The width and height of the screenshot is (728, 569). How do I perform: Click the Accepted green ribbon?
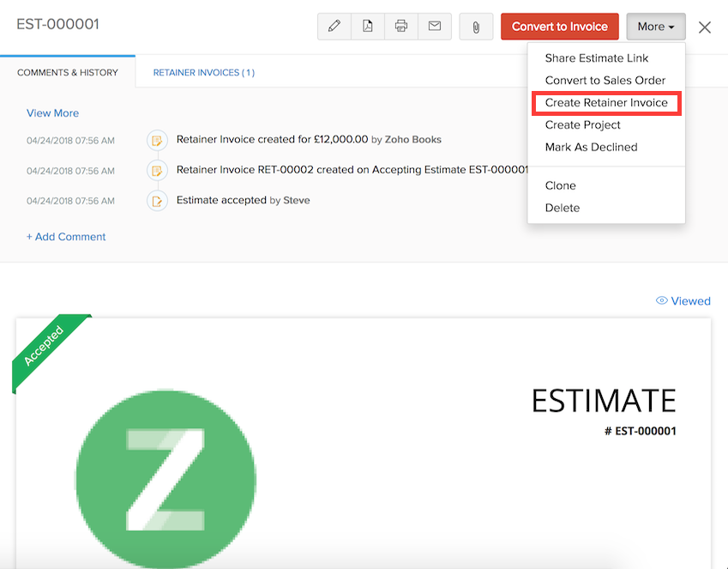pyautogui.click(x=46, y=349)
